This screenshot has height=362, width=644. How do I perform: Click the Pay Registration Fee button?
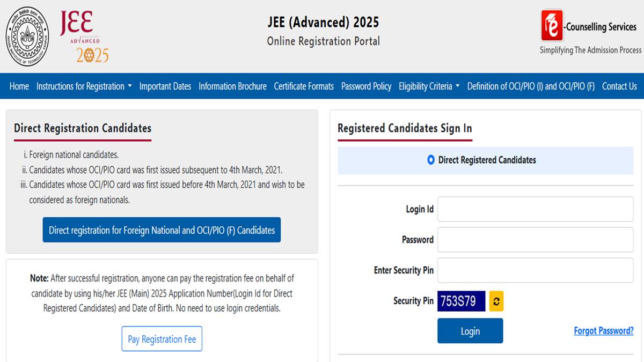[x=162, y=339]
